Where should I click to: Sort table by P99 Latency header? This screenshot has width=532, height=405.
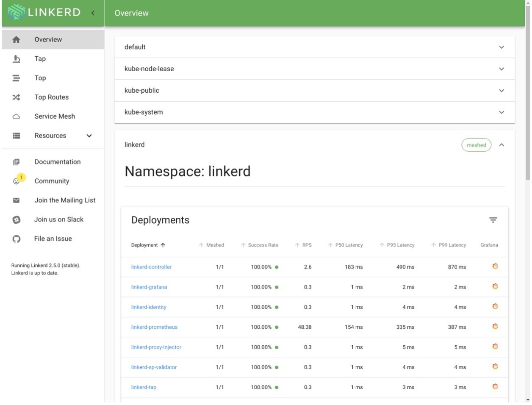pos(449,245)
